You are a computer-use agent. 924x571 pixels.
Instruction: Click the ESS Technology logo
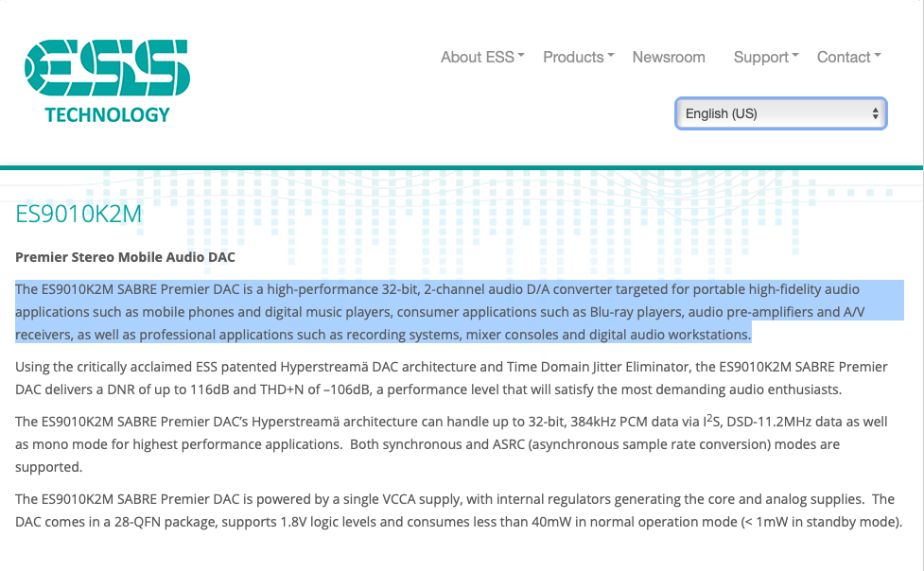coord(107,81)
